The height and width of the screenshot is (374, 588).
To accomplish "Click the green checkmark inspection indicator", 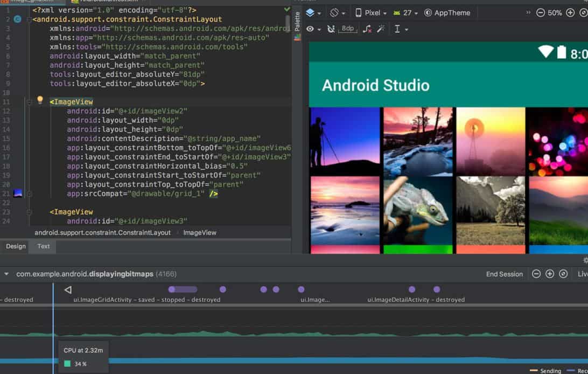I will point(287,9).
